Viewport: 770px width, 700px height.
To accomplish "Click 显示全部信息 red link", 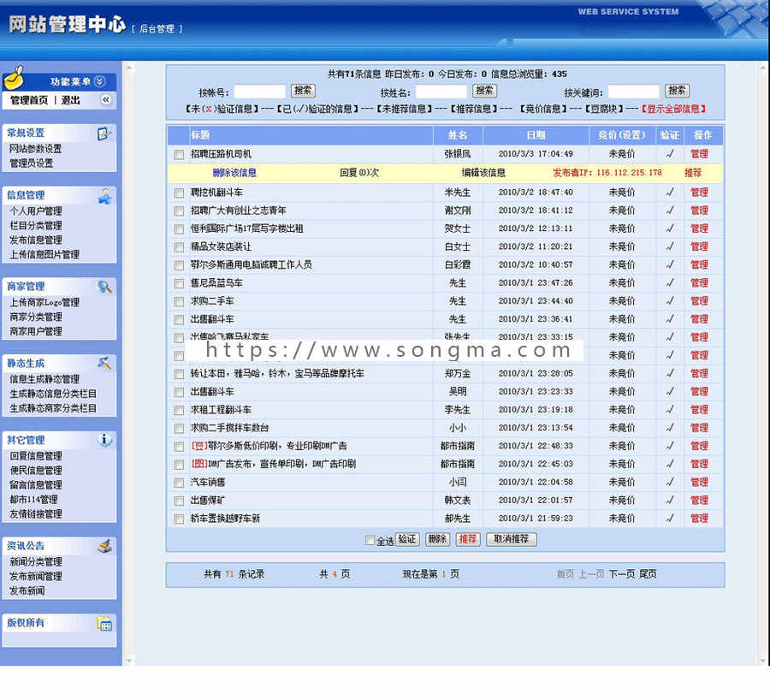I will coord(674,109).
